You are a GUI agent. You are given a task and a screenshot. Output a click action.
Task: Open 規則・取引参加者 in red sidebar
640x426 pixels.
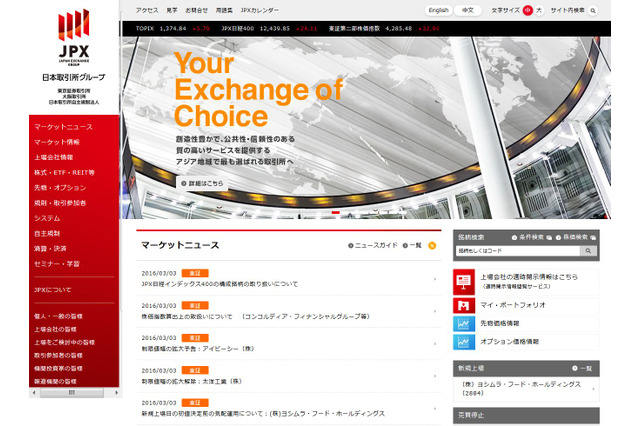[x=60, y=203]
